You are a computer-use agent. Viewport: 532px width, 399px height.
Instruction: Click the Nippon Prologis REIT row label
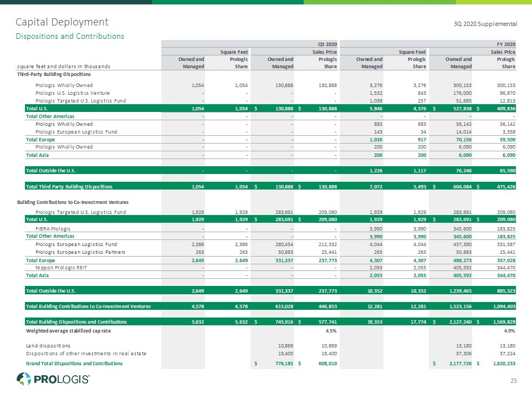tap(62, 268)
